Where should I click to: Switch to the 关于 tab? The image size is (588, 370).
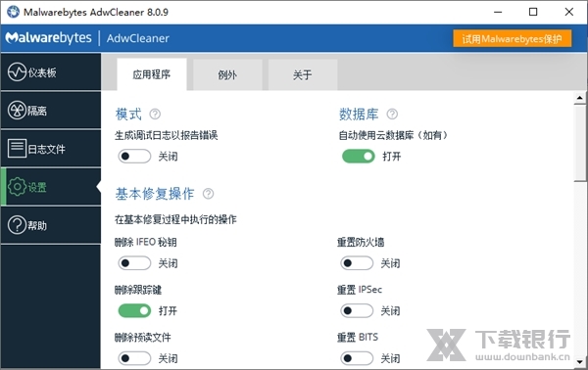pyautogui.click(x=302, y=75)
